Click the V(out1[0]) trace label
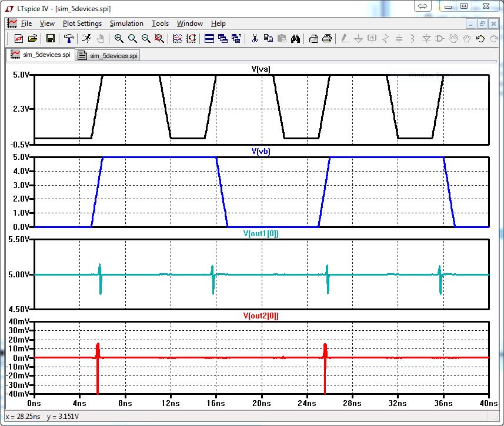This screenshot has height=426, width=504. pyautogui.click(x=261, y=233)
